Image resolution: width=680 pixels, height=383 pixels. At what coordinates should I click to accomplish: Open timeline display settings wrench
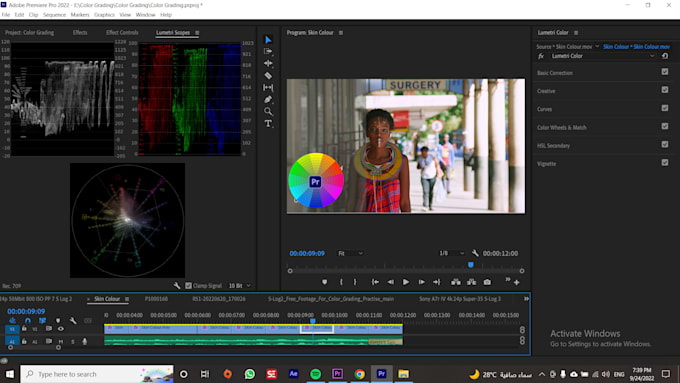73,321
